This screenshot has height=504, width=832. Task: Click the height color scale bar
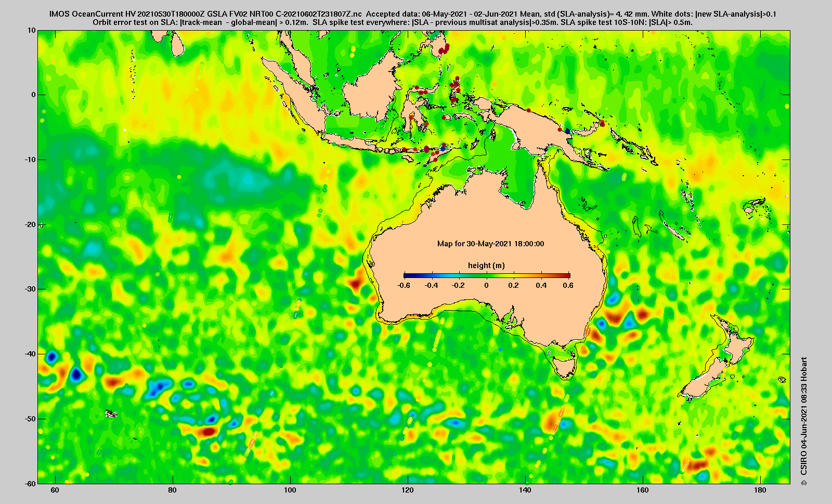click(x=487, y=275)
